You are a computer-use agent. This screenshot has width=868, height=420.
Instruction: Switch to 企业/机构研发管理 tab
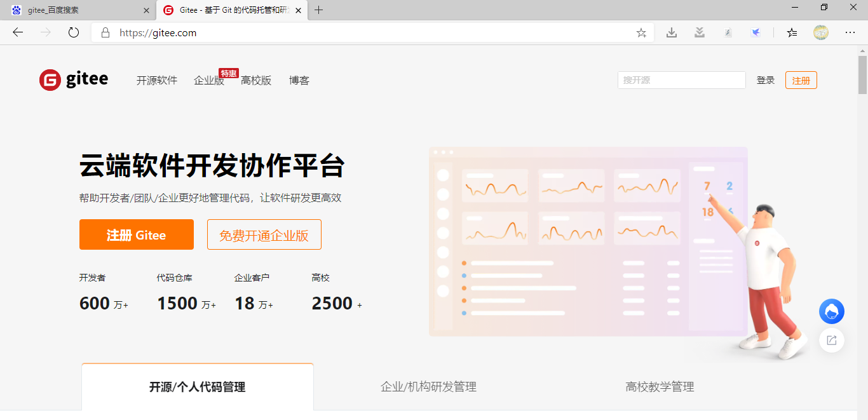point(429,386)
